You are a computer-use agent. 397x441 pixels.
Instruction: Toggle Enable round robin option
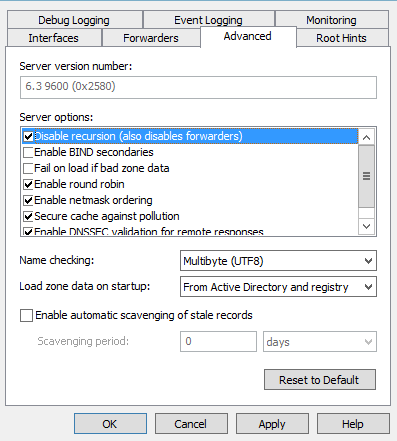coord(28,184)
